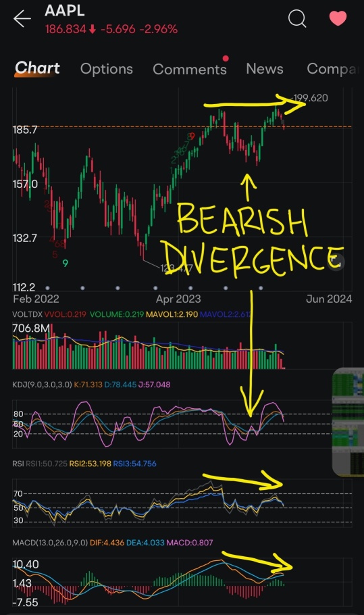Open the VOLTDX volume indicator label
This screenshot has width=364, height=615.
pyautogui.click(x=28, y=314)
